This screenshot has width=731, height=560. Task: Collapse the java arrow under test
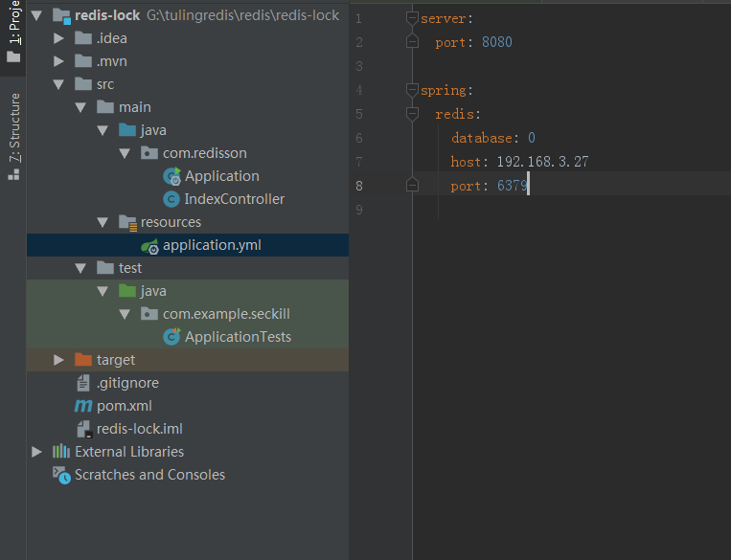pyautogui.click(x=103, y=291)
